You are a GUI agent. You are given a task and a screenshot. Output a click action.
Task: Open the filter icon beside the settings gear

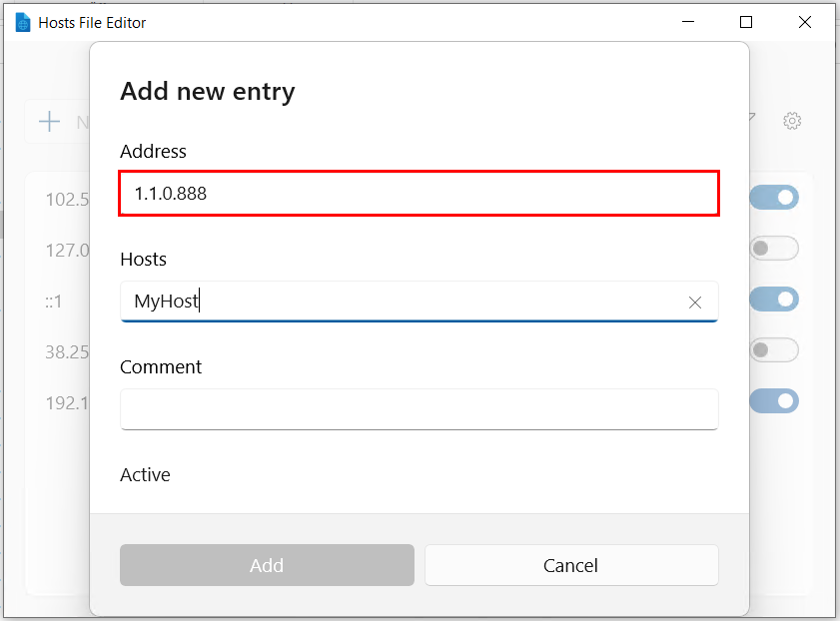tap(747, 120)
